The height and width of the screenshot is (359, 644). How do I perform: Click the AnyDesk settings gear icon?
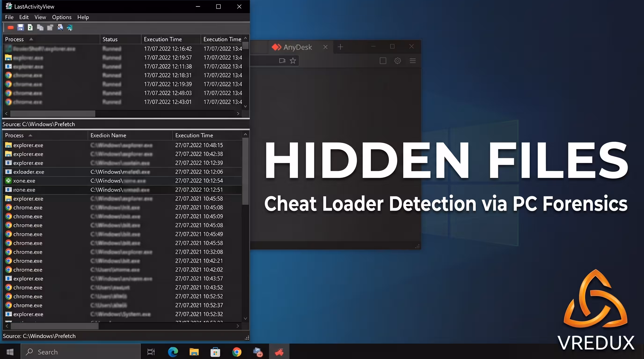(398, 61)
